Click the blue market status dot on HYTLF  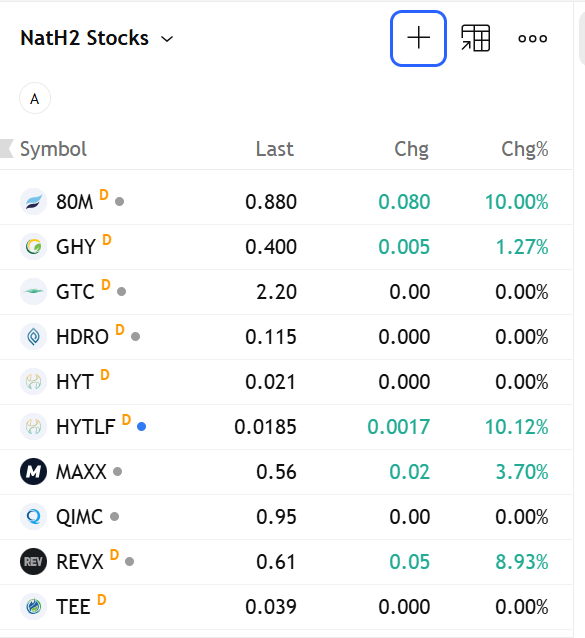(x=142, y=426)
